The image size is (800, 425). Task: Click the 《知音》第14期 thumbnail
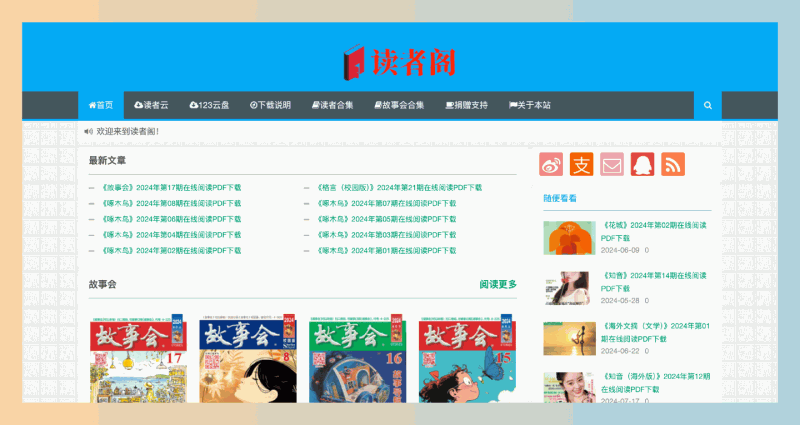[x=569, y=288]
